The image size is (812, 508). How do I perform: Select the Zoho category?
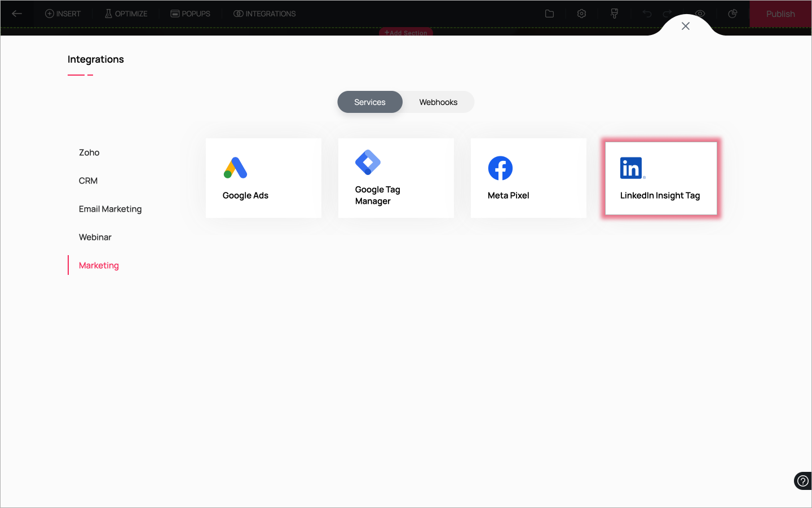[x=89, y=152]
